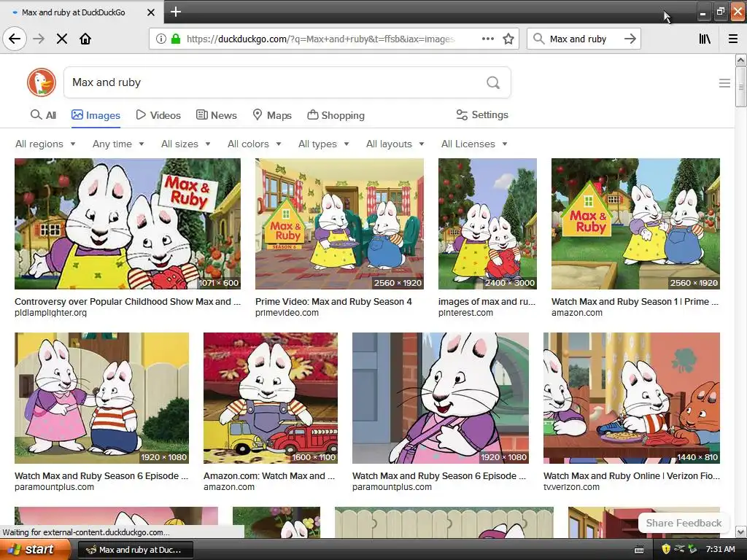Expand the All Licenses filter
This screenshot has width=747, height=560.
point(474,144)
